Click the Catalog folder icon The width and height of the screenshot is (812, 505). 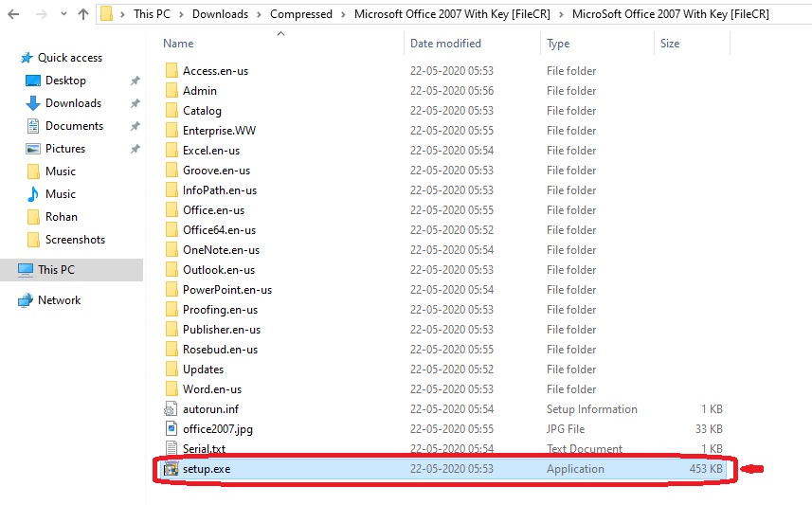pos(171,110)
